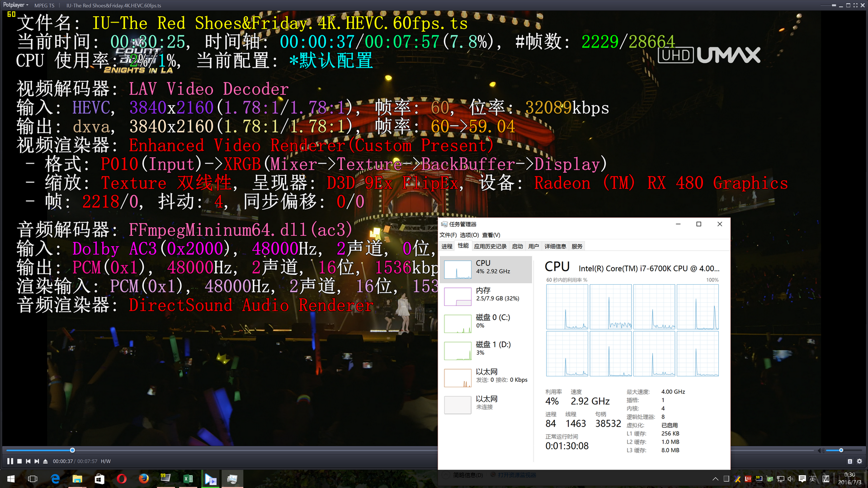Switch to the 用户 tab
The image size is (868, 488).
pyautogui.click(x=533, y=246)
